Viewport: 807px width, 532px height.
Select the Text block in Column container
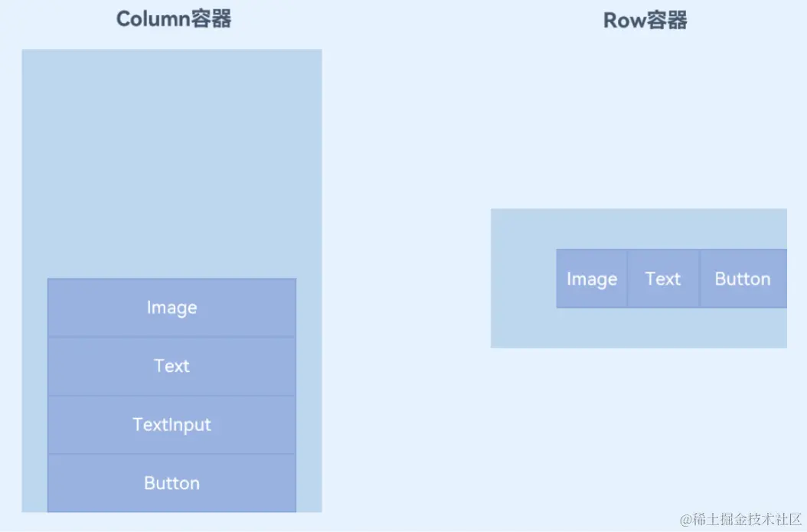click(x=172, y=367)
